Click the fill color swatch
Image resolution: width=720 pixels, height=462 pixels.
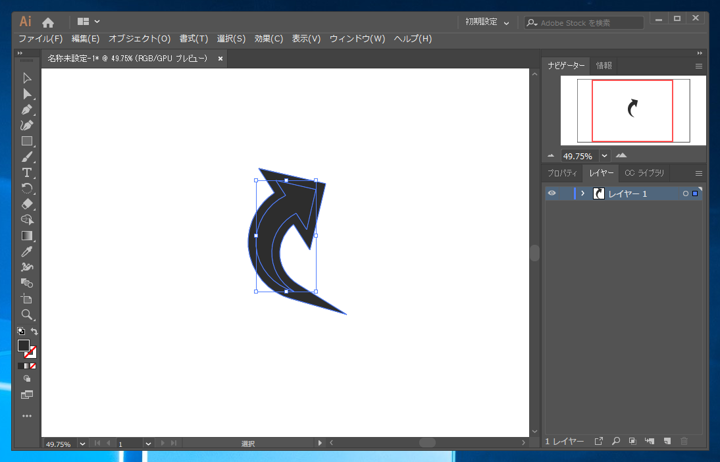(x=23, y=345)
